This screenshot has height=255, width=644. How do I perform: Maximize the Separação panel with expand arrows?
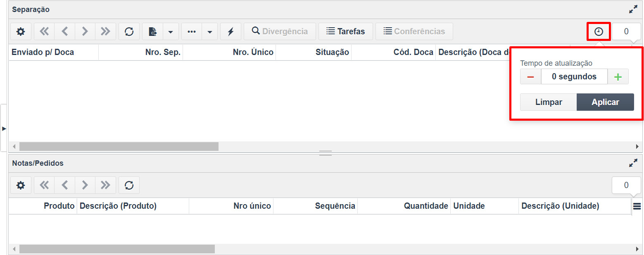point(633,9)
